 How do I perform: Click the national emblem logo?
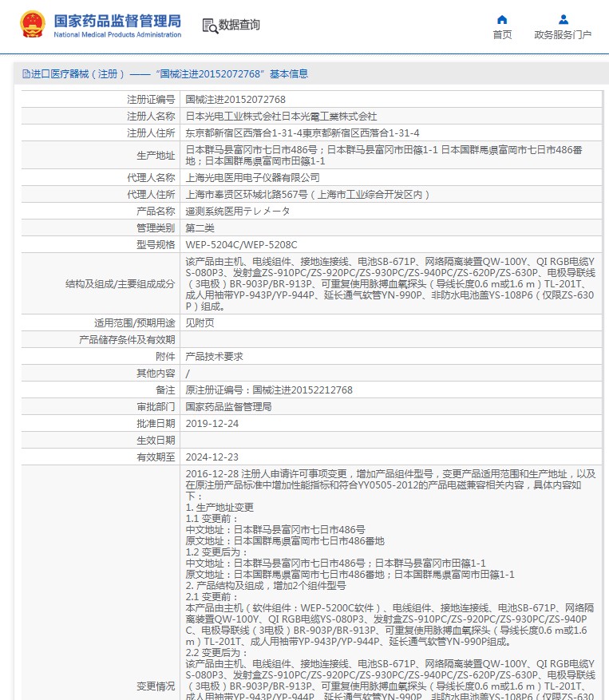coord(32,25)
